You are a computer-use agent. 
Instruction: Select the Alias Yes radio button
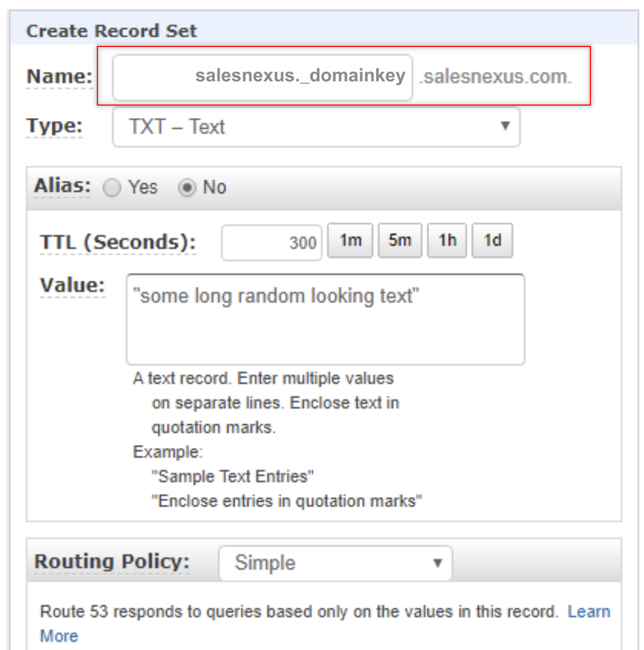tap(112, 187)
